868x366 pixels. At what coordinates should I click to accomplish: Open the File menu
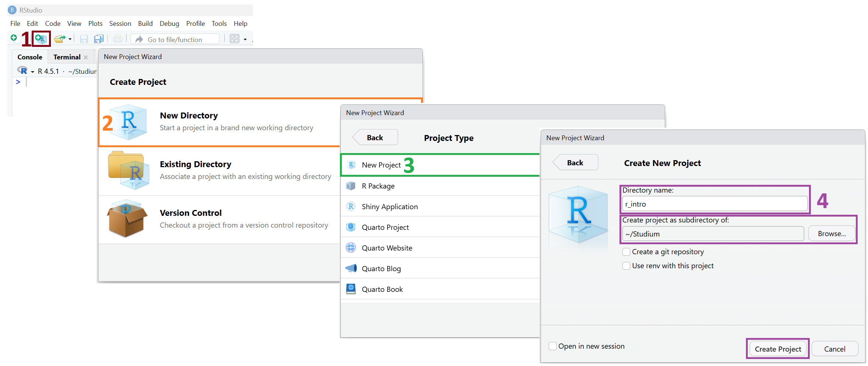coord(15,24)
